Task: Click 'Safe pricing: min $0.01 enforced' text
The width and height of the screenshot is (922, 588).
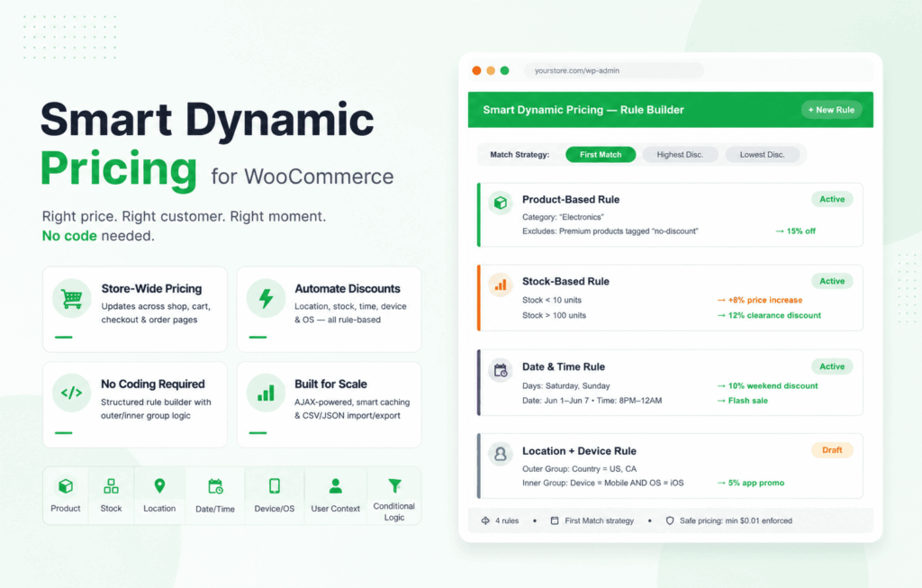Action: [x=736, y=521]
